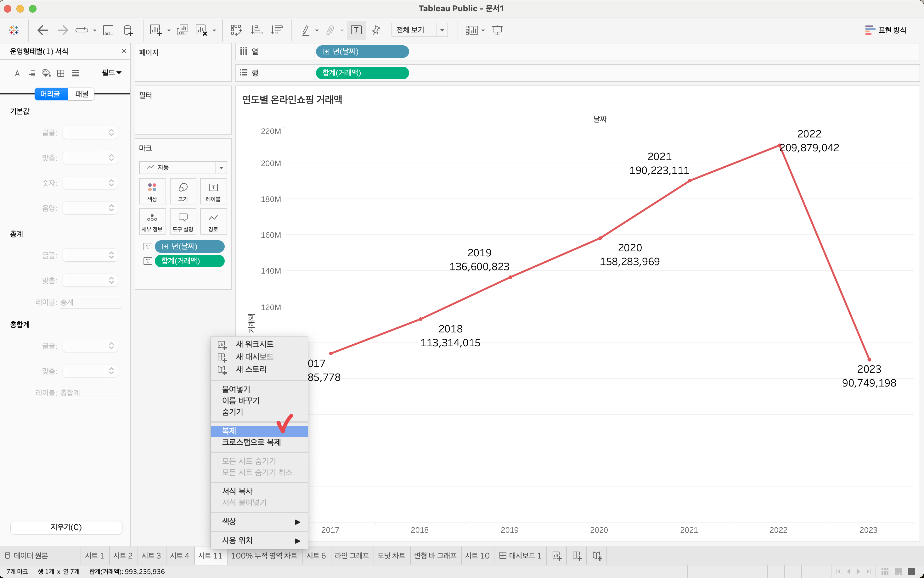This screenshot has width=924, height=578.
Task: Open the Tooltip (도구 설명) mark card
Action: pyautogui.click(x=183, y=221)
